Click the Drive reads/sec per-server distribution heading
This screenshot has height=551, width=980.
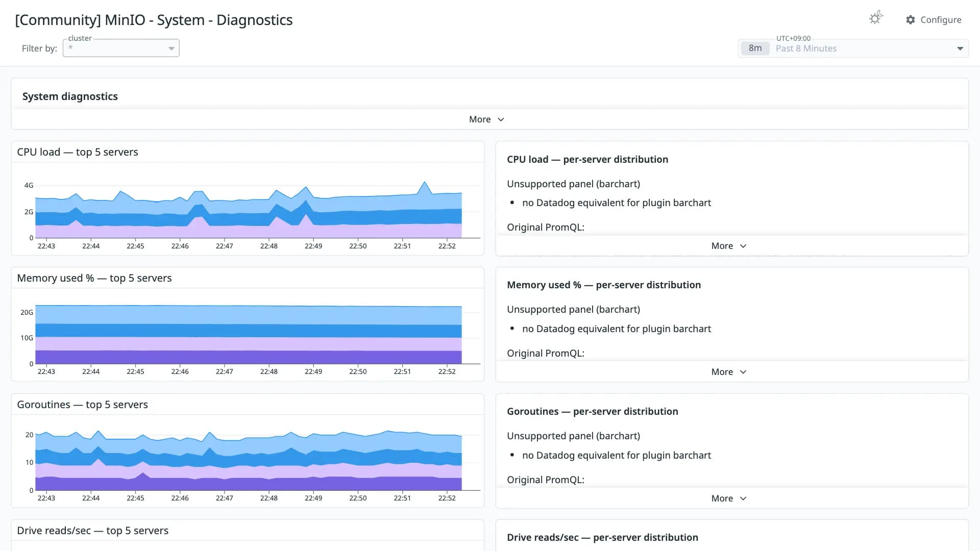coord(602,537)
